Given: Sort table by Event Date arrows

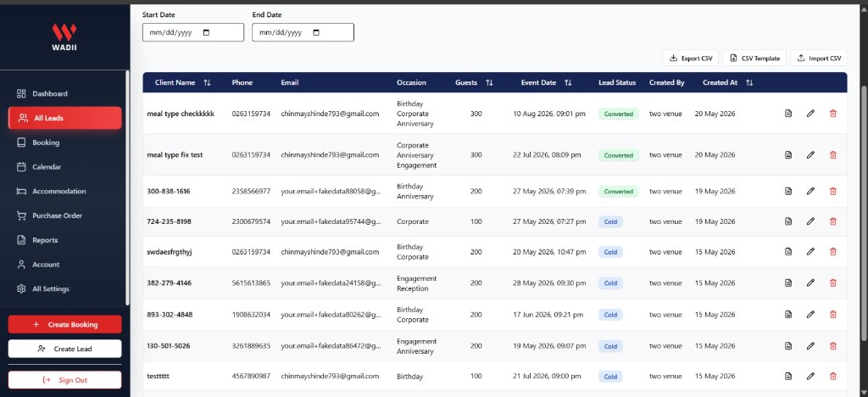Looking at the screenshot, I should (568, 82).
